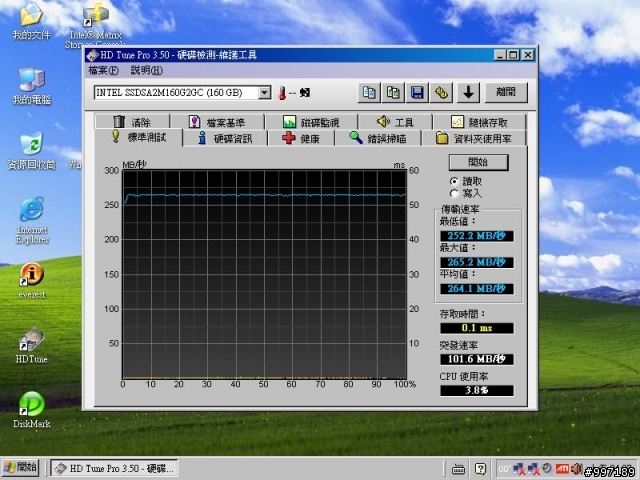Viewport: 640px width, 480px height.
Task: Select Internet Explorer desktop icon
Action: tap(32, 220)
